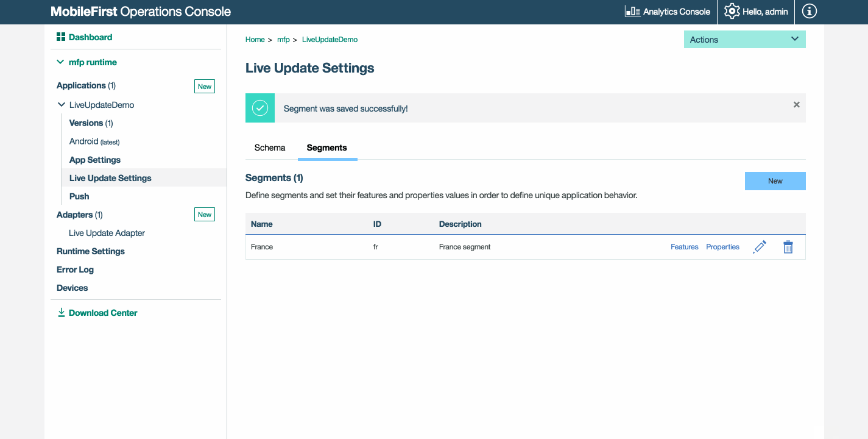The width and height of the screenshot is (868, 439).
Task: Go to mfp breadcrumb
Action: pos(283,40)
